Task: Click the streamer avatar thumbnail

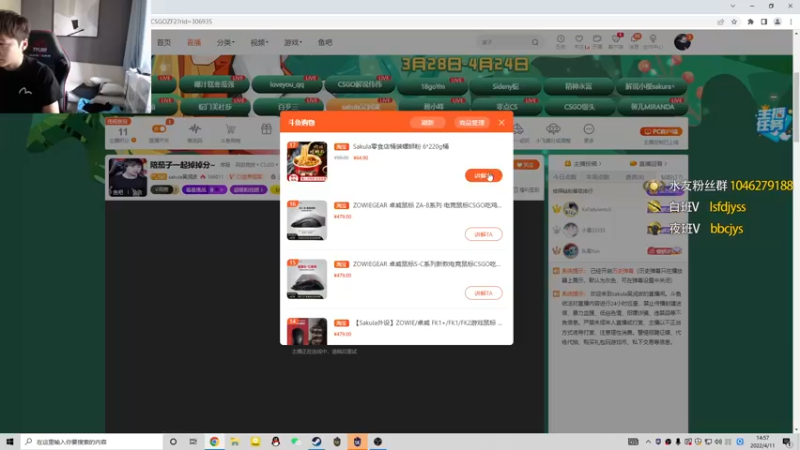Action: 128,177
